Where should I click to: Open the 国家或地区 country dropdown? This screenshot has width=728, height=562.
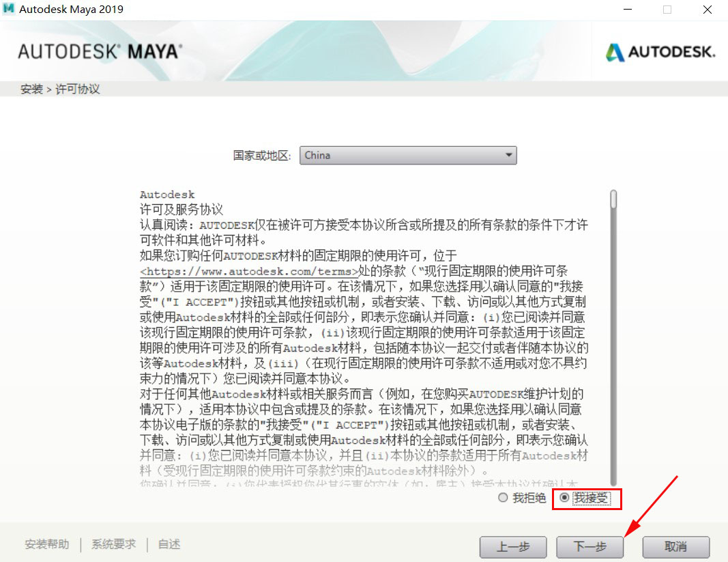click(408, 155)
